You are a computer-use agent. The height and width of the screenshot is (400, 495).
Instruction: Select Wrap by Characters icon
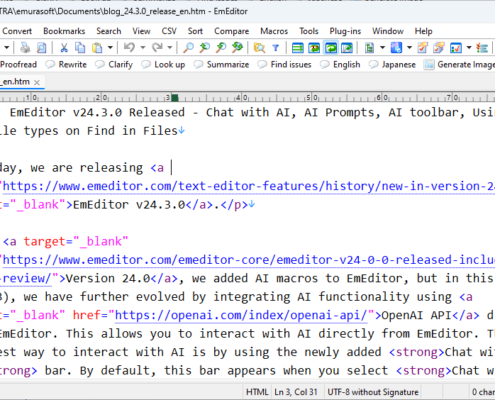click(314, 48)
